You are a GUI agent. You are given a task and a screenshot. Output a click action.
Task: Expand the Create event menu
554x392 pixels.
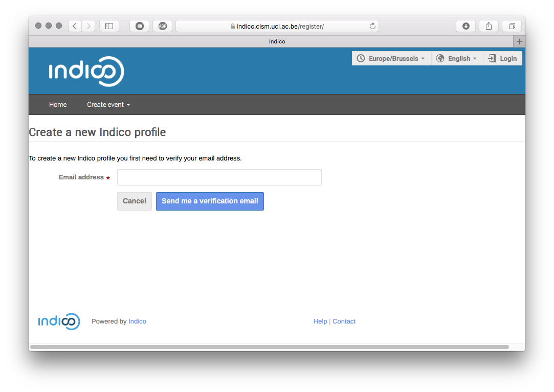tap(108, 105)
